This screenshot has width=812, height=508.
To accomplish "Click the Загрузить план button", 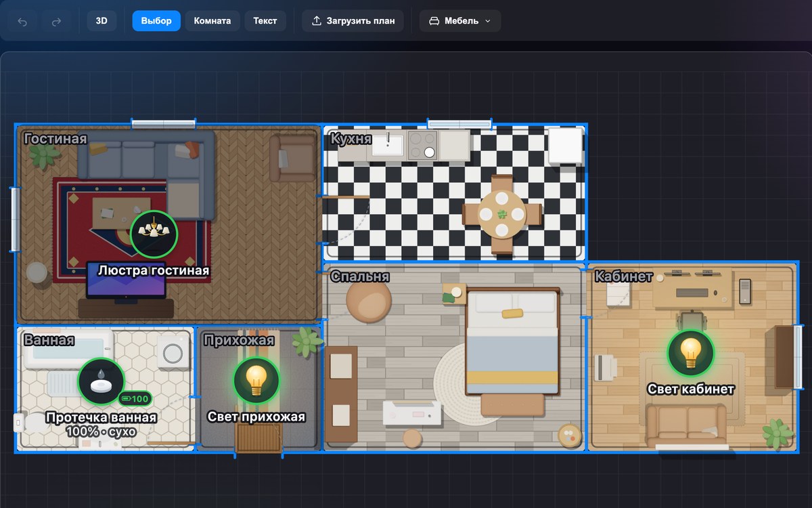I will 353,21.
